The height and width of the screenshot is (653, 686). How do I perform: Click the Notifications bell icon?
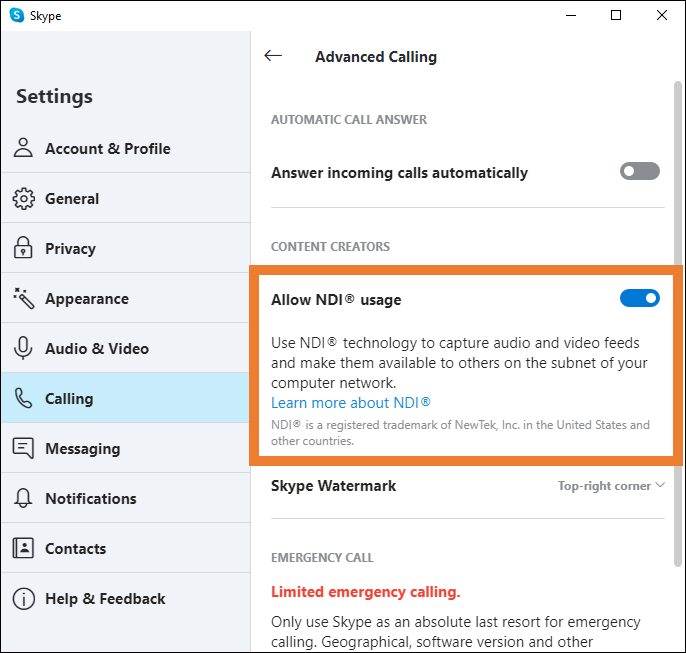[23, 498]
